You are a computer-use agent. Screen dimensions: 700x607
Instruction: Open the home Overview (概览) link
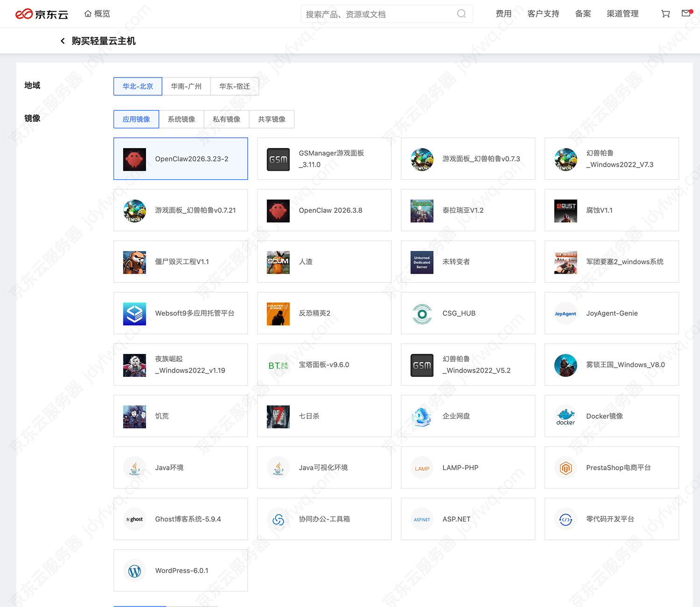click(97, 14)
